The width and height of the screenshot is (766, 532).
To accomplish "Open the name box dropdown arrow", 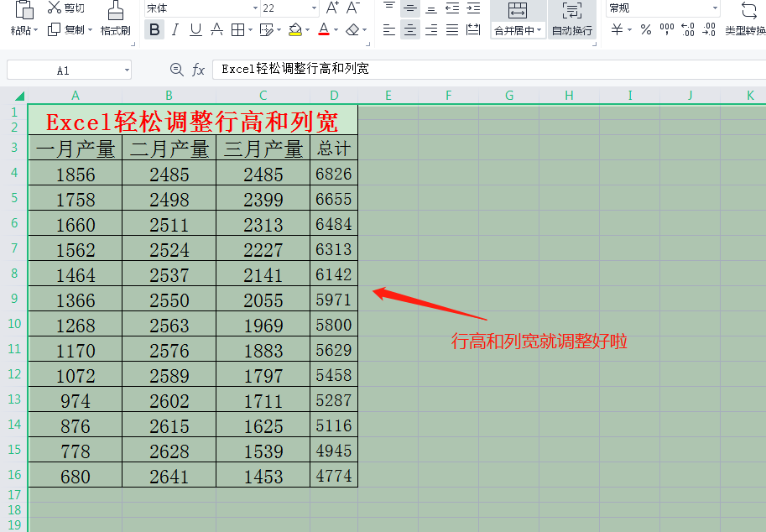I will pos(127,70).
